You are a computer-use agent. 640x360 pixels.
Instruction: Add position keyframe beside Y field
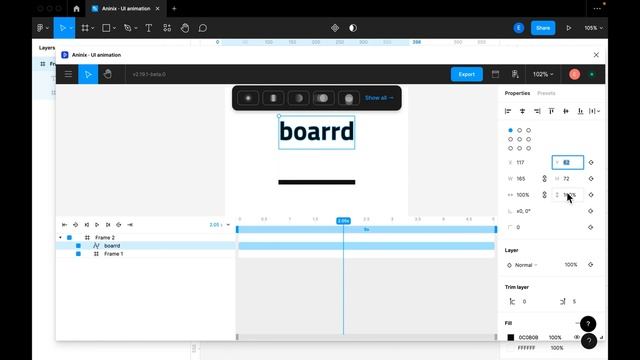click(591, 162)
